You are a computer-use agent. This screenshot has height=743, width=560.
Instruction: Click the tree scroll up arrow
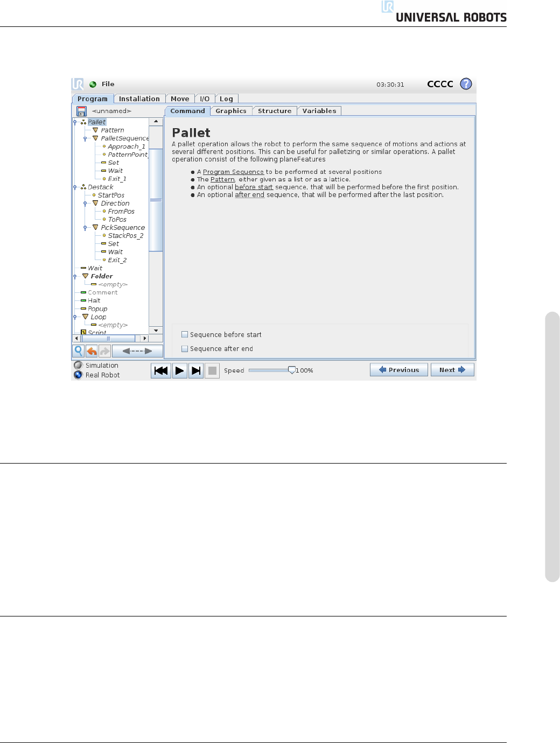tap(156, 122)
